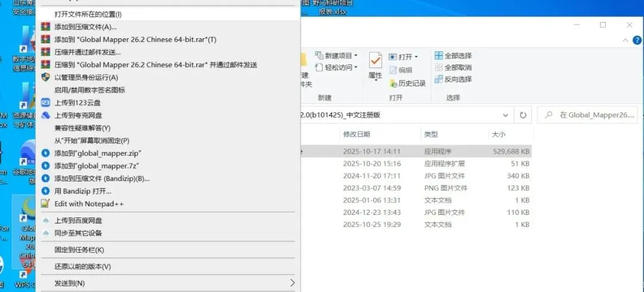Image resolution: width=644 pixels, height=292 pixels.
Task: Click 全部选择 in the 选择 group
Action: pyautogui.click(x=453, y=56)
